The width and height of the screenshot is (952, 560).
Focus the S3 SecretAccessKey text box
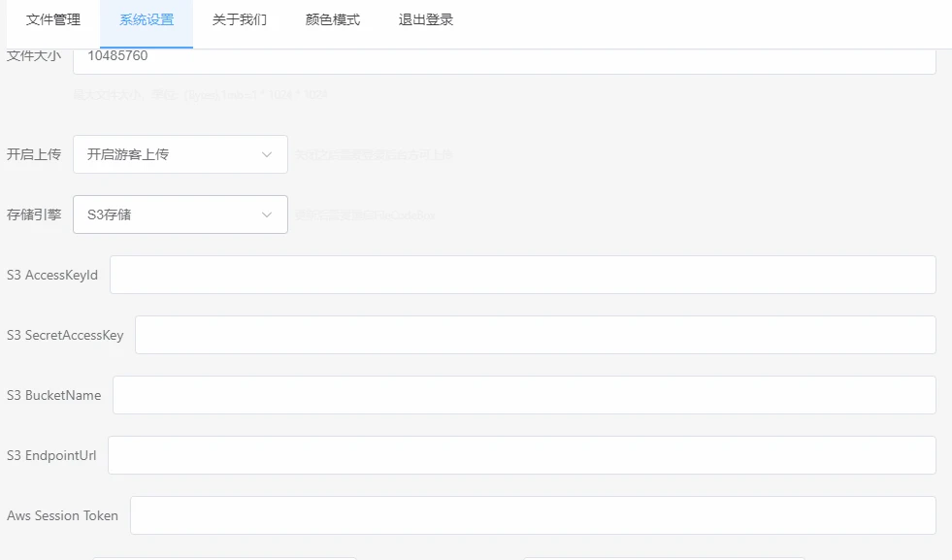535,335
